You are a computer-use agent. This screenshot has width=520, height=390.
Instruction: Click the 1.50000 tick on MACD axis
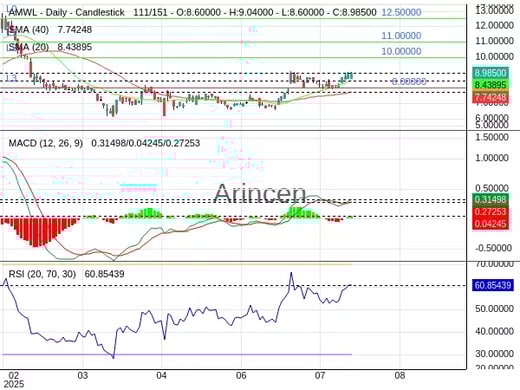click(492, 137)
